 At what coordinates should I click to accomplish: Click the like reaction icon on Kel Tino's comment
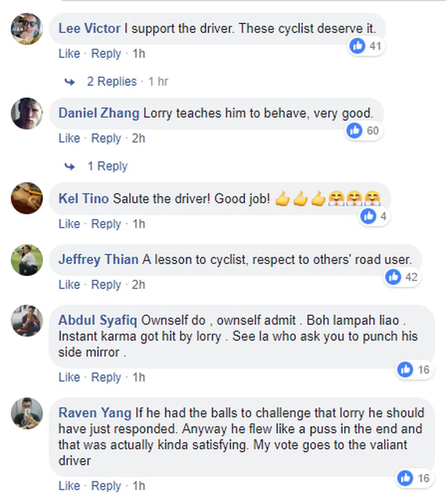[368, 216]
